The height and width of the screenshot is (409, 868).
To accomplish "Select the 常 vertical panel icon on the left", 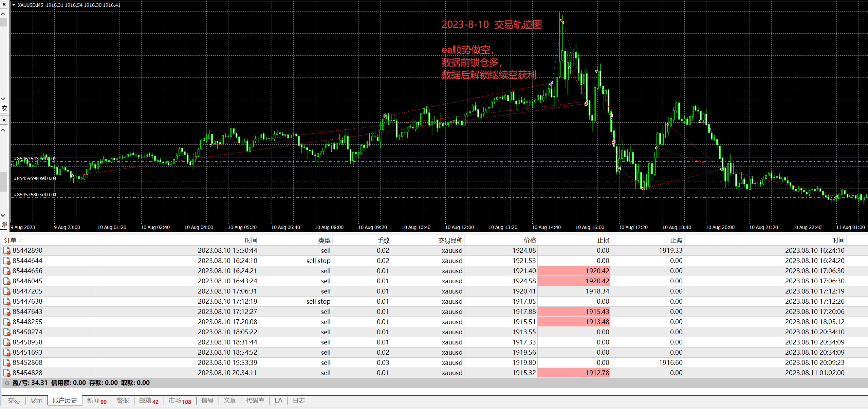I will tap(4, 225).
